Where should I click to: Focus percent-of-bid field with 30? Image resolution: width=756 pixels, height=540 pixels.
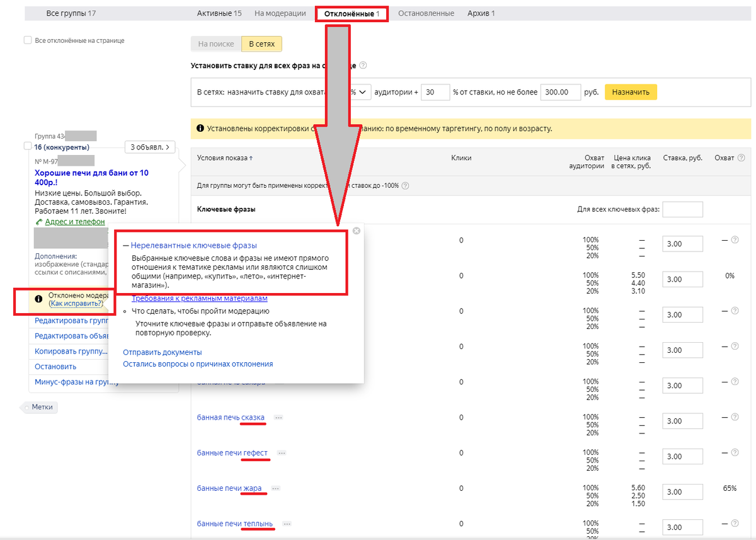click(436, 92)
